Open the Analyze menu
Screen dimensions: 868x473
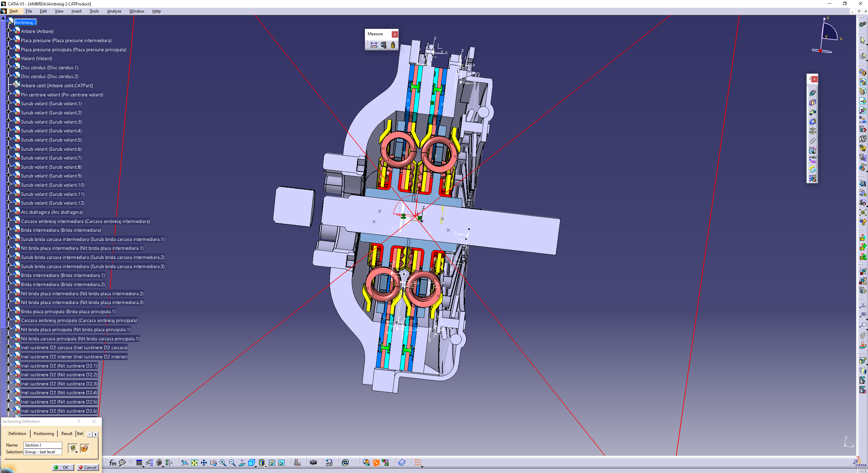coord(114,11)
